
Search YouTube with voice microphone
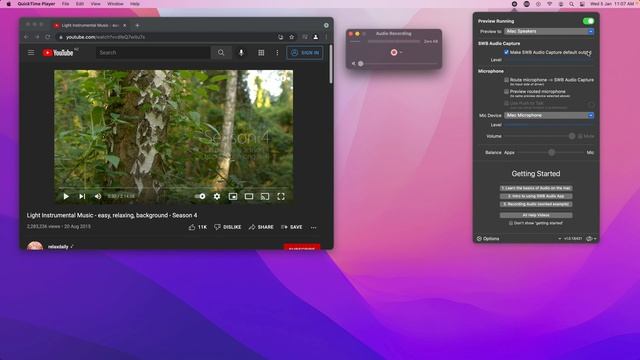241,53
